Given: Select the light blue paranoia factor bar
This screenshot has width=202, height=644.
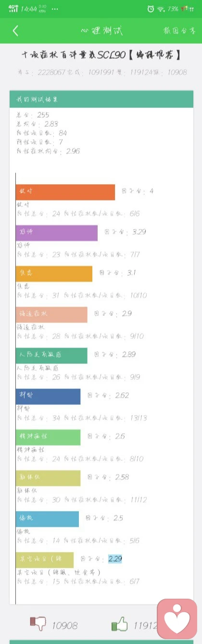Looking at the screenshot, I should (x=47, y=519).
